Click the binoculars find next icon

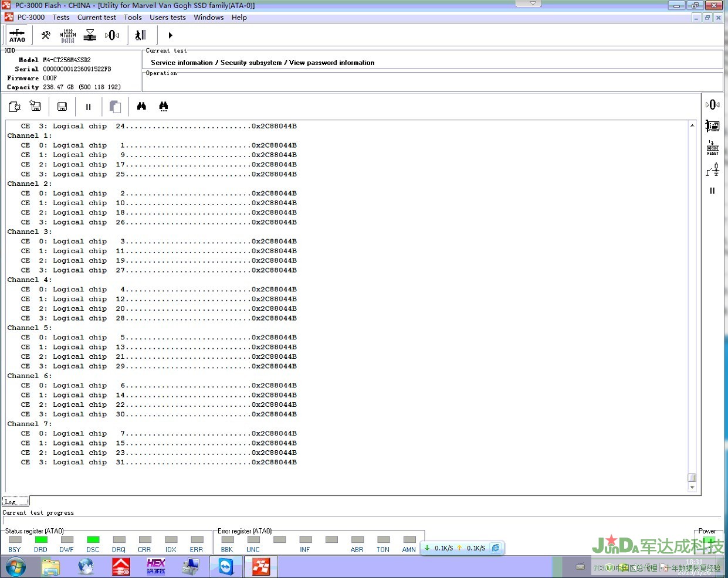pyautogui.click(x=164, y=106)
